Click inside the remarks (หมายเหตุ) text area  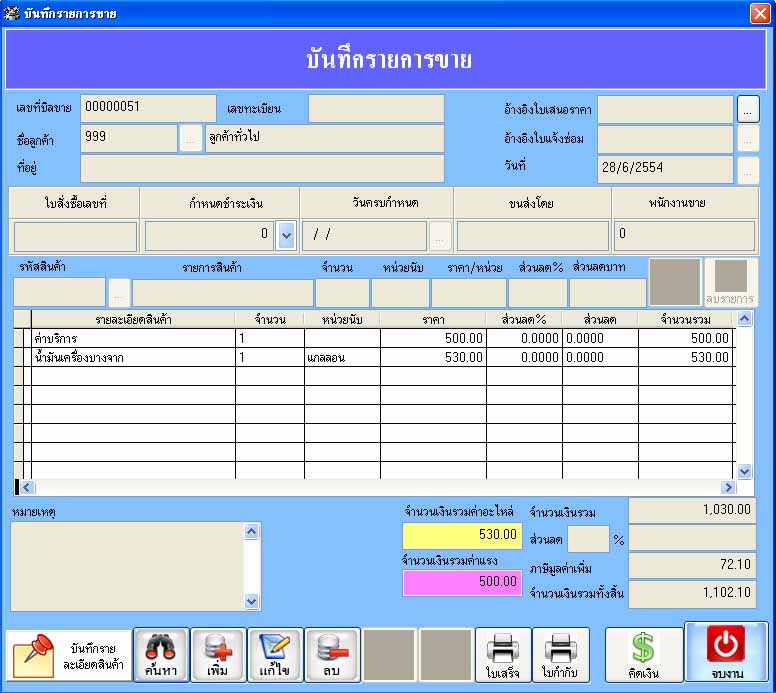(x=127, y=565)
